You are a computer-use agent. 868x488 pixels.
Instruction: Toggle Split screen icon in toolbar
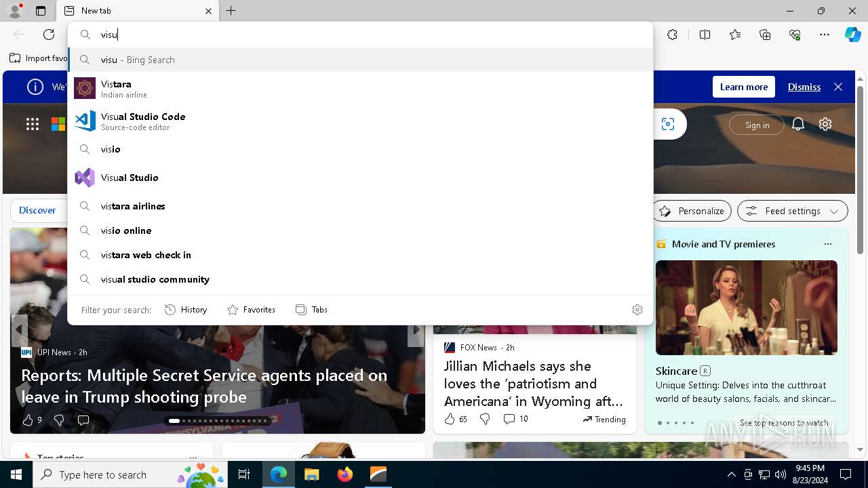(705, 35)
